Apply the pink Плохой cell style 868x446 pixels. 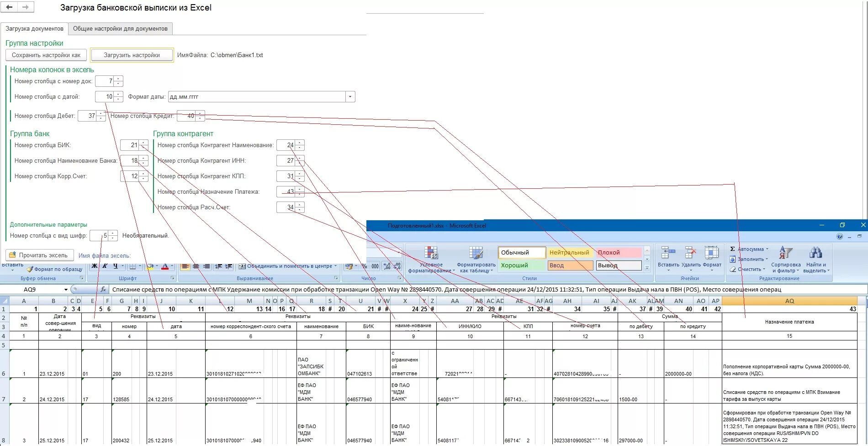point(619,252)
